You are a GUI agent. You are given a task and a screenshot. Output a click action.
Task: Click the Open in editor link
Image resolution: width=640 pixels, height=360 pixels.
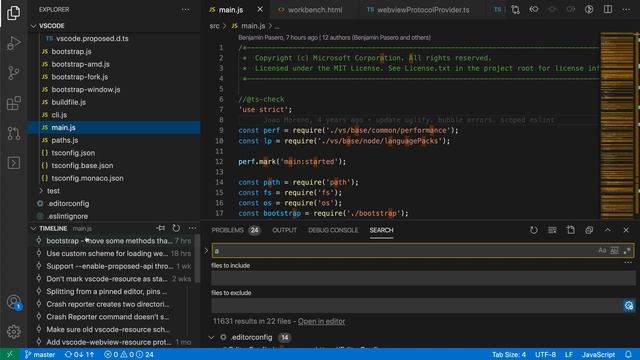321,321
